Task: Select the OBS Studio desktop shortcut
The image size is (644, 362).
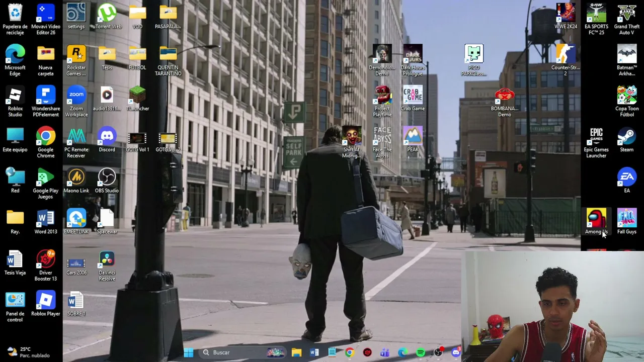Action: tap(107, 181)
